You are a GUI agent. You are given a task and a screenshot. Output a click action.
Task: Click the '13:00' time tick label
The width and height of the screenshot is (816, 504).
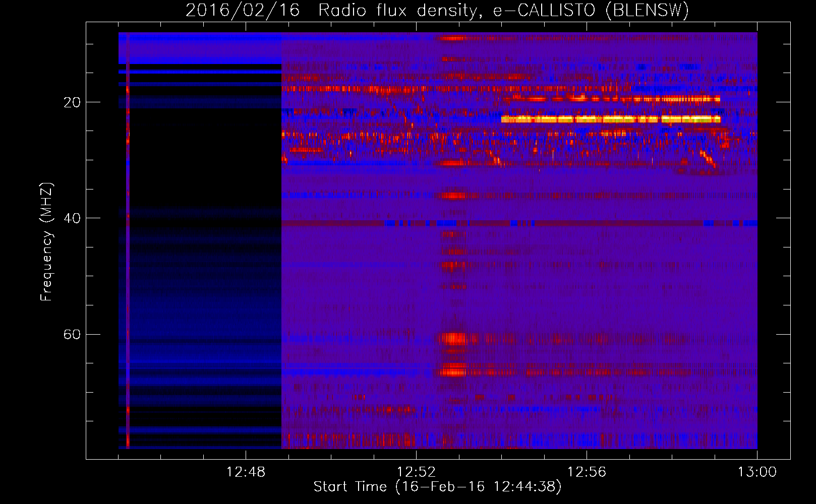tap(757, 472)
